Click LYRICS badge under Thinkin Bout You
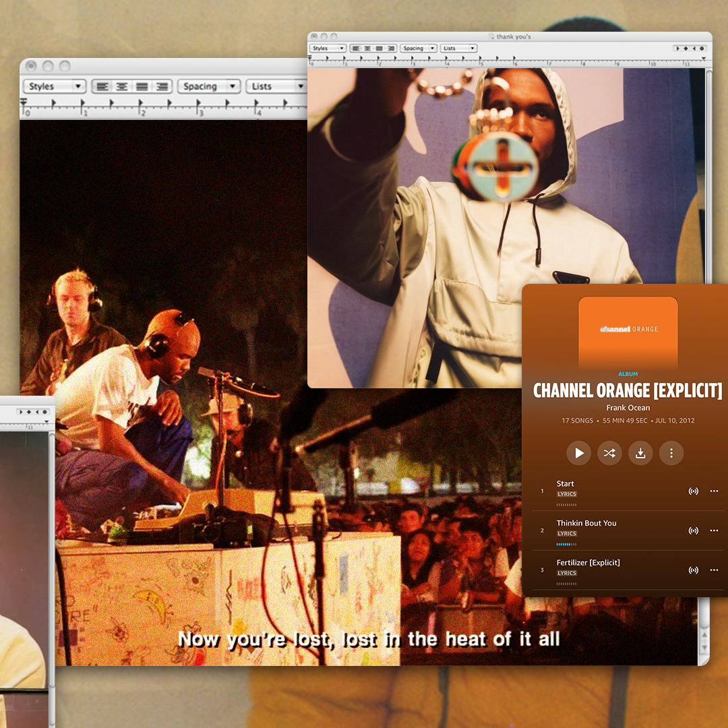The width and height of the screenshot is (728, 728). click(567, 533)
